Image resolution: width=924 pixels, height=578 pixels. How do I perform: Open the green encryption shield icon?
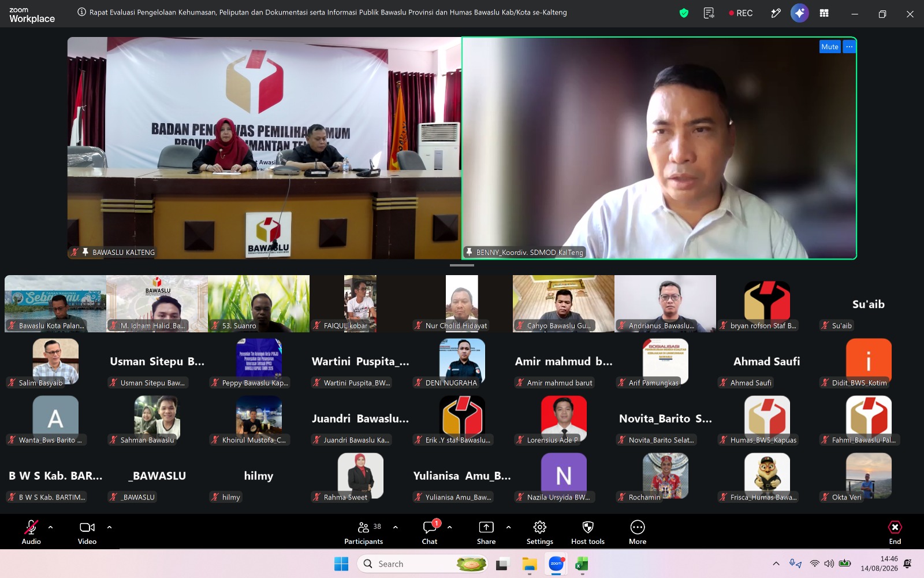[684, 13]
